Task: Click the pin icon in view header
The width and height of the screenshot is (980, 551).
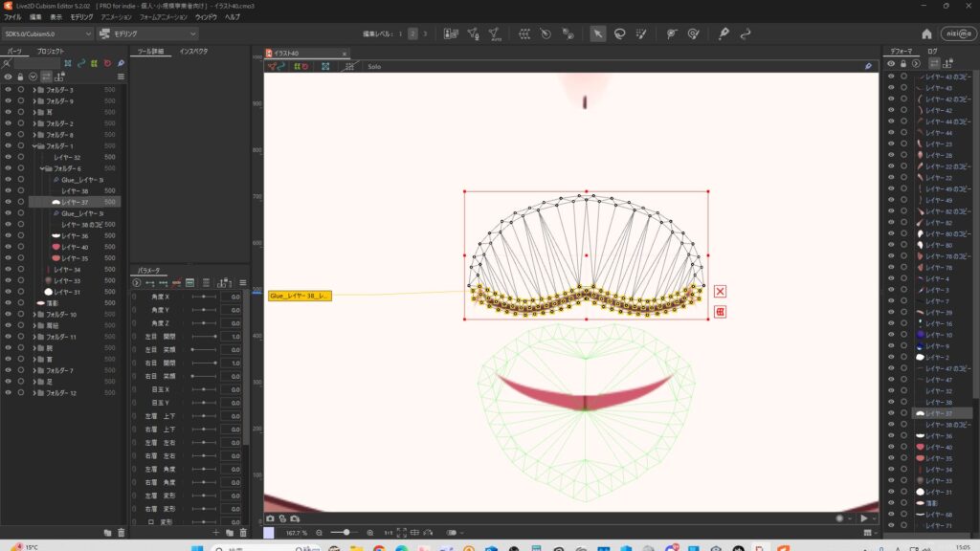Action: (868, 66)
